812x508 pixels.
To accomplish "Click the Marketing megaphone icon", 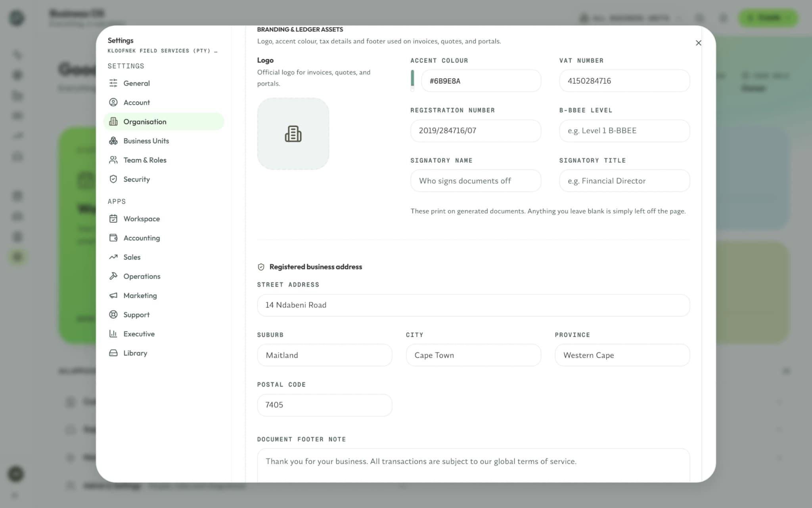I will (x=113, y=295).
